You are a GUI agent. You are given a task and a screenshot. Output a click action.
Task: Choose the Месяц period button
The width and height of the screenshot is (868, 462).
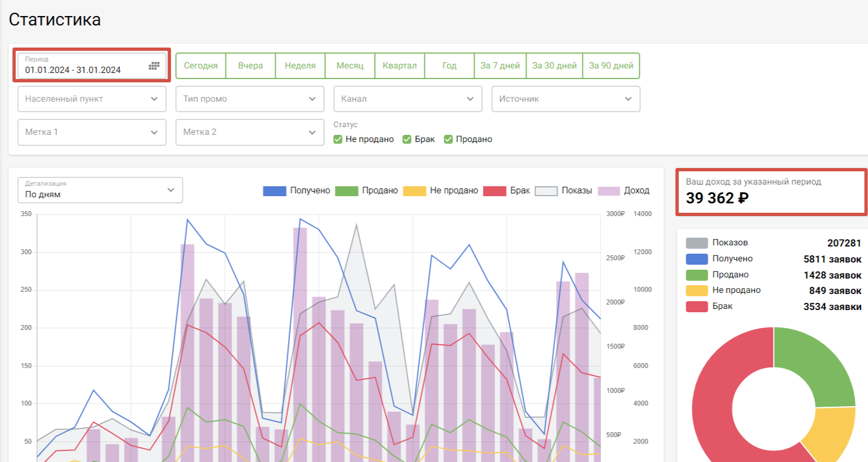[x=350, y=66]
